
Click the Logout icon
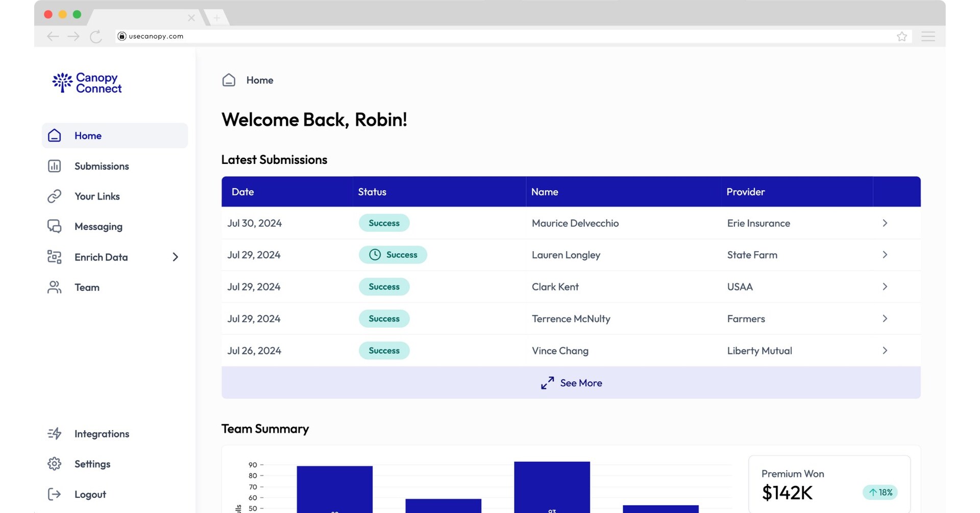coord(54,494)
